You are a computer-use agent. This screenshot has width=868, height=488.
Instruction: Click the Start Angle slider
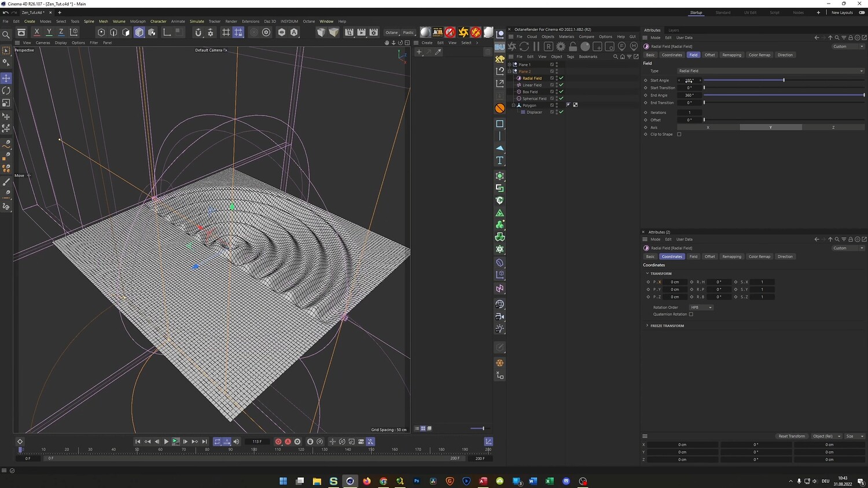(784, 80)
